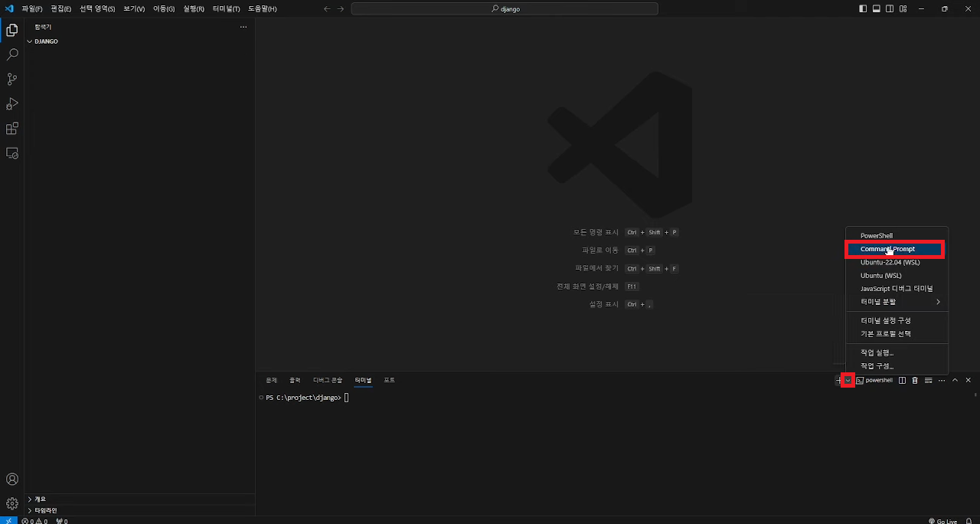Choose JavaScript 디버그 터미널 entry

(897, 289)
